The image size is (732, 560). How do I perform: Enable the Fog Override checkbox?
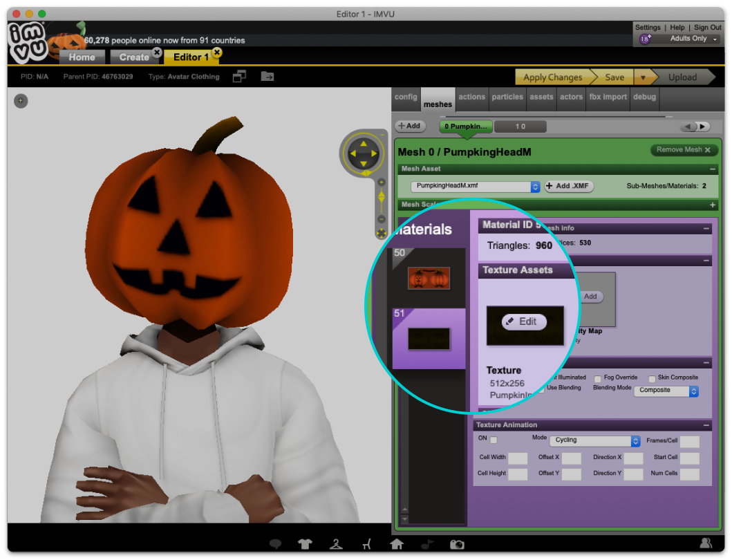[x=597, y=379]
